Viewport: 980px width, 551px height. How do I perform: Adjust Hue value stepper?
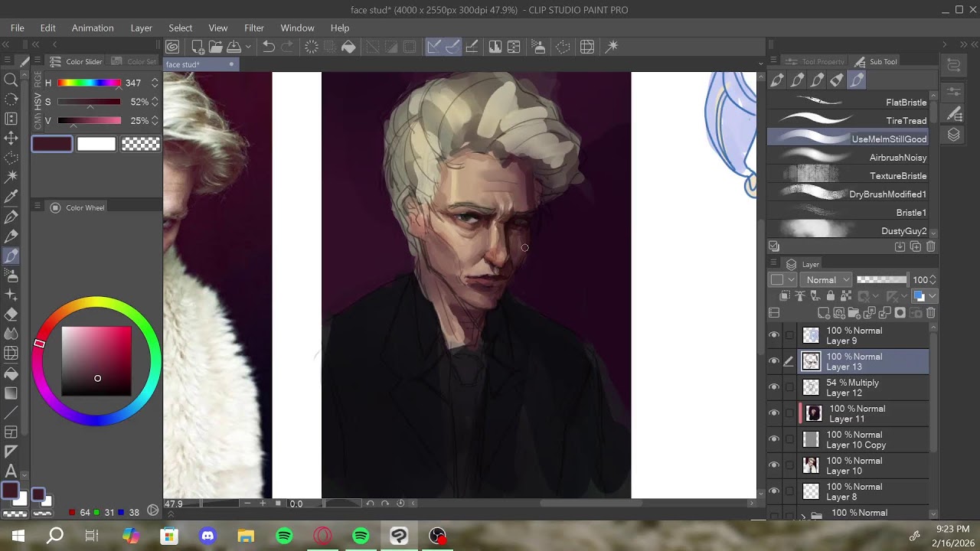pyautogui.click(x=155, y=83)
